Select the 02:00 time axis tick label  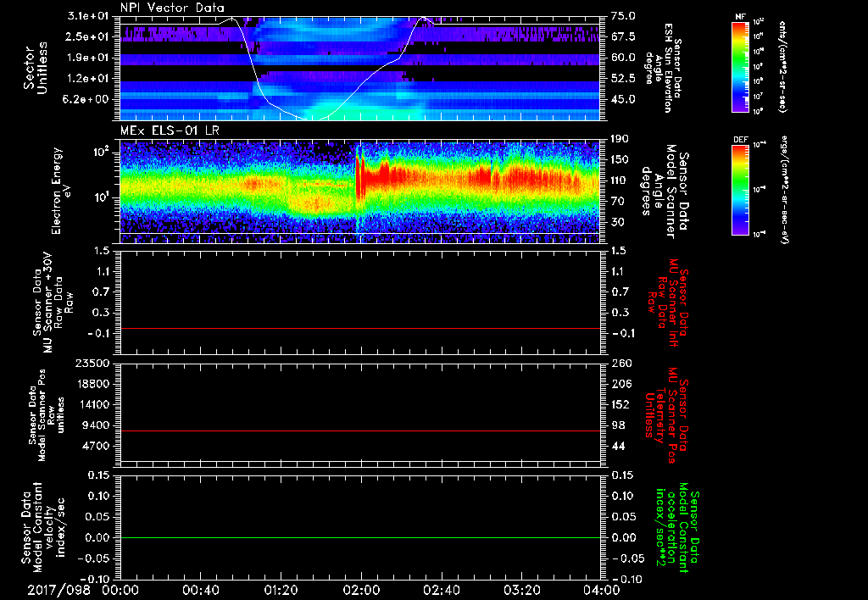click(x=361, y=590)
